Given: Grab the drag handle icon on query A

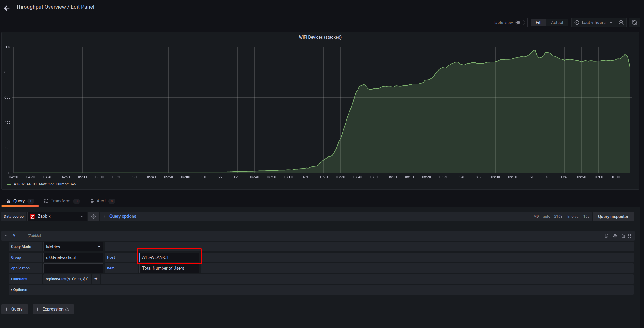Looking at the screenshot, I should 629,236.
